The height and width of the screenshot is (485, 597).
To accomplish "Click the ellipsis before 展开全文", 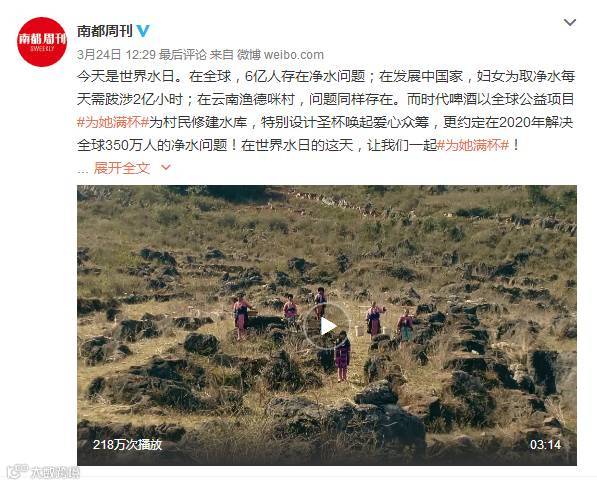I will pyautogui.click(x=83, y=171).
